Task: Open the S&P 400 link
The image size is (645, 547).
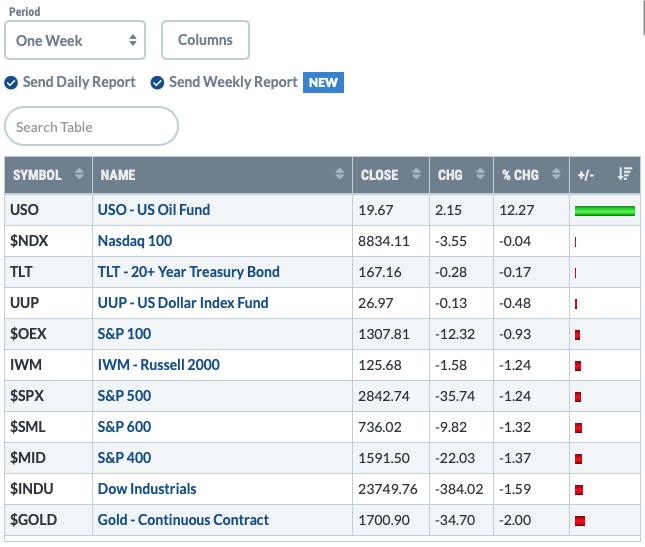Action: (124, 458)
